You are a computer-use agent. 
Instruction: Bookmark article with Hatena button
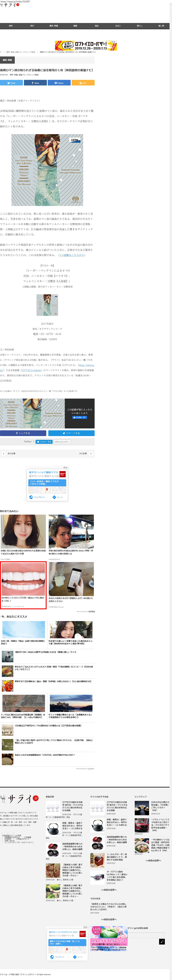point(59,83)
